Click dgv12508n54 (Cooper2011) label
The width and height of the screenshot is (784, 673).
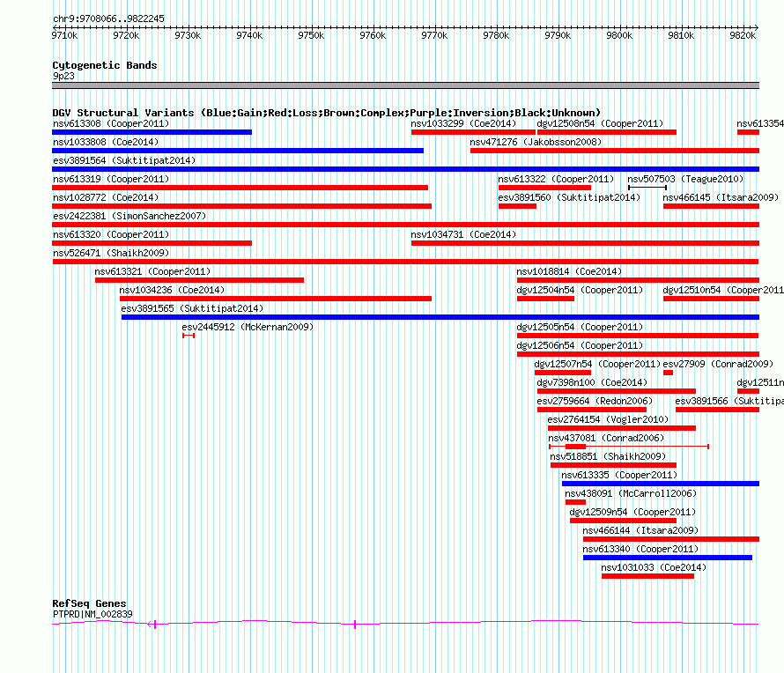click(600, 123)
